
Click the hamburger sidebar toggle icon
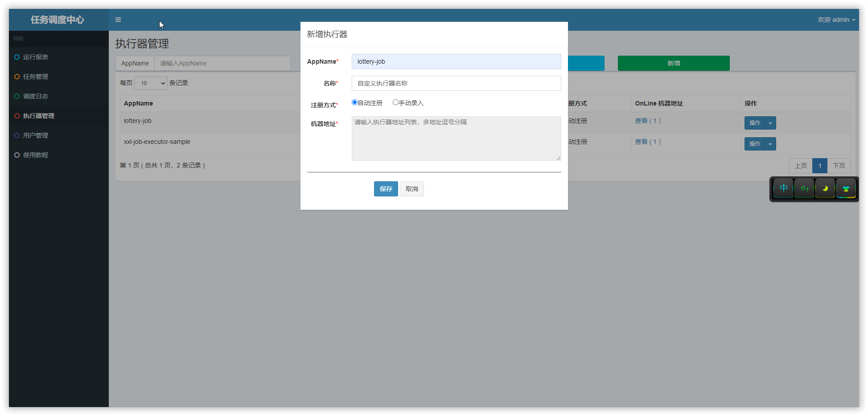click(118, 20)
